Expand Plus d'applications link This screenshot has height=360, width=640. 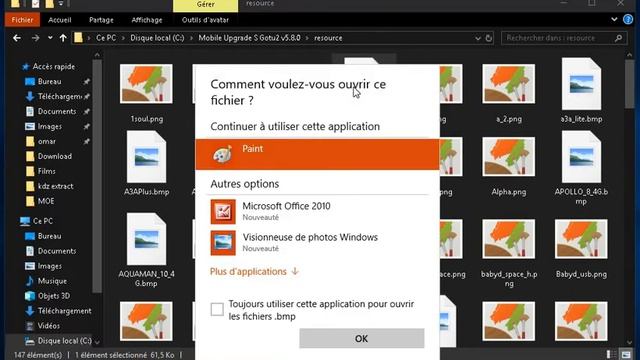point(254,271)
